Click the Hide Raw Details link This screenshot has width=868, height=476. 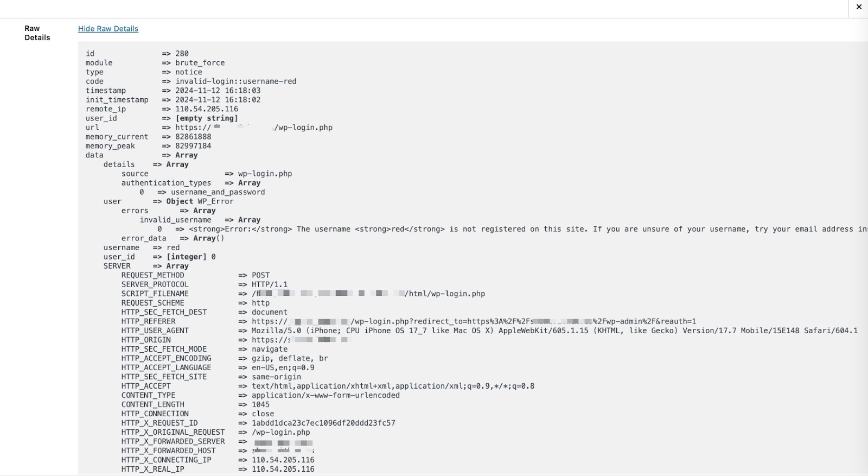click(x=108, y=29)
